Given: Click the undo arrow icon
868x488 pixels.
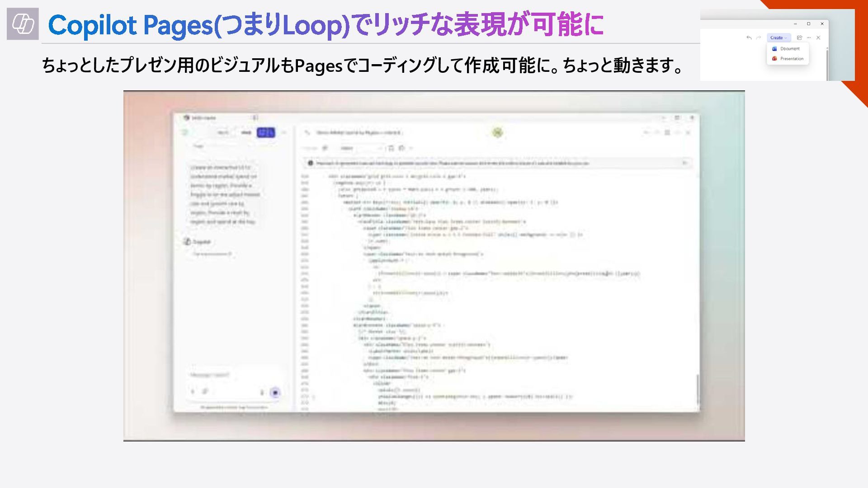Looking at the screenshot, I should 749,38.
